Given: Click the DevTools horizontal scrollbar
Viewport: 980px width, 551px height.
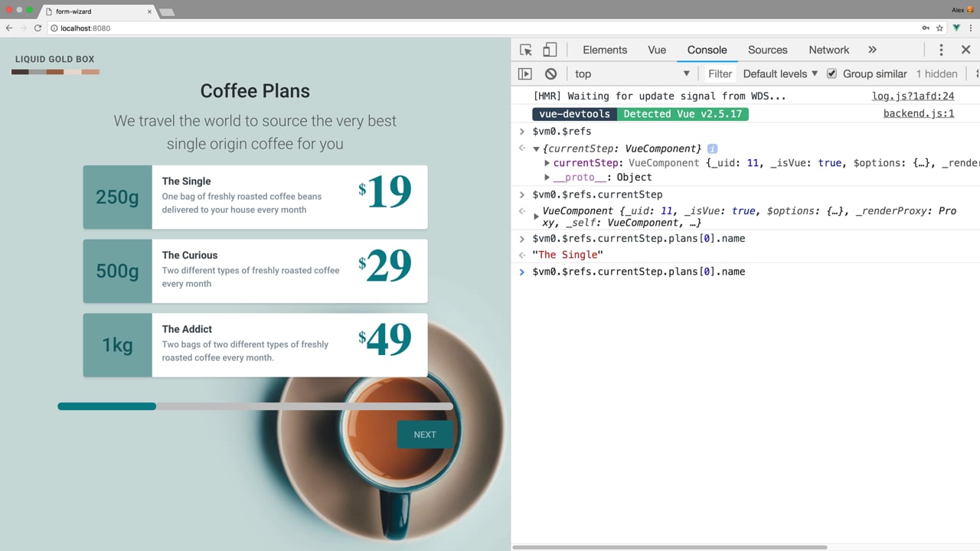Looking at the screenshot, I should point(669,547).
